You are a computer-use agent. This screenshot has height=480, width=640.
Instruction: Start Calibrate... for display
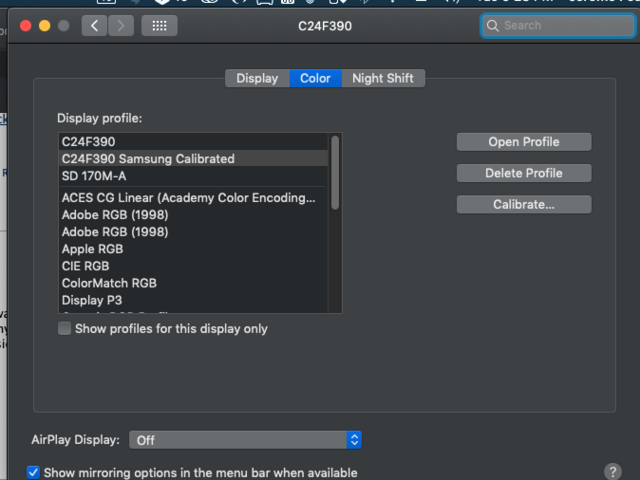[524, 204]
